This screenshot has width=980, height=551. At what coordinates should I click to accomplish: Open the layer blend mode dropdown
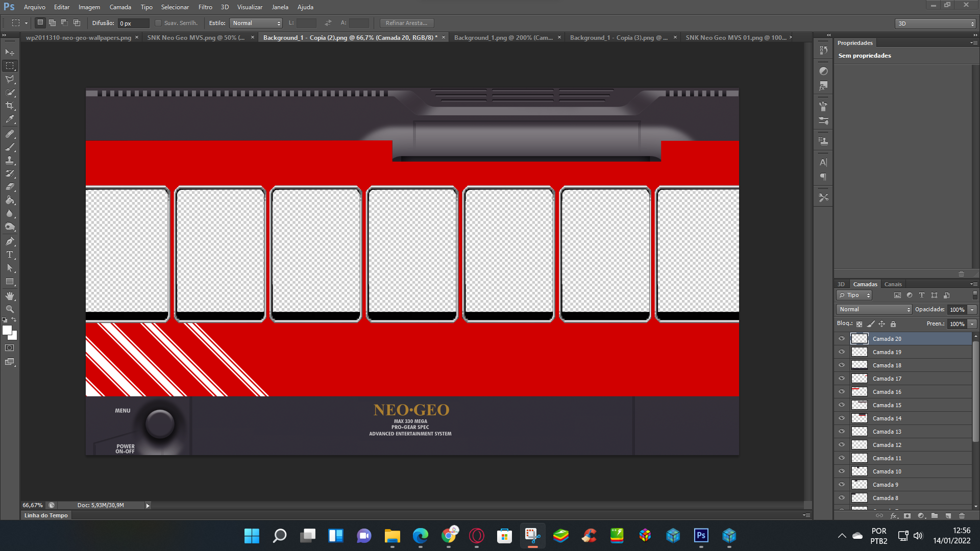point(874,309)
